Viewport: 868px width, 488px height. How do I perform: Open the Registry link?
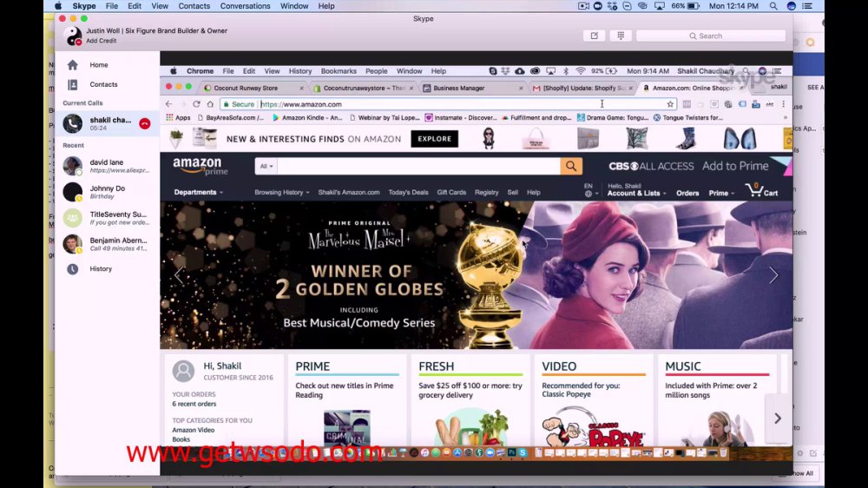[x=487, y=192]
